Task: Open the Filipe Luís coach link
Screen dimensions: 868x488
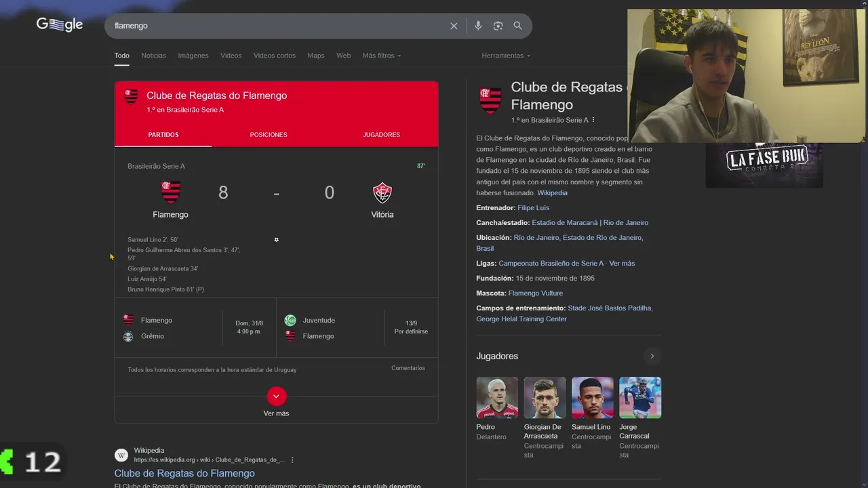Action: (x=534, y=208)
